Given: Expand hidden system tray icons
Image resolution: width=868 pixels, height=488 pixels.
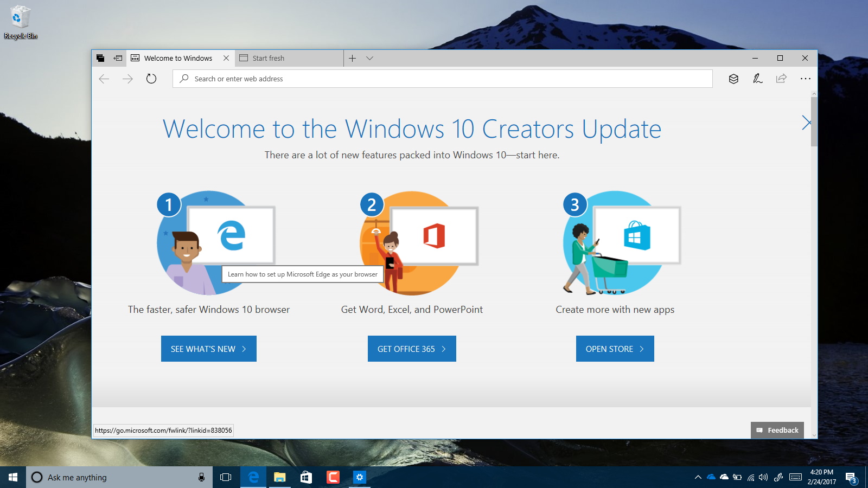Looking at the screenshot, I should (698, 477).
